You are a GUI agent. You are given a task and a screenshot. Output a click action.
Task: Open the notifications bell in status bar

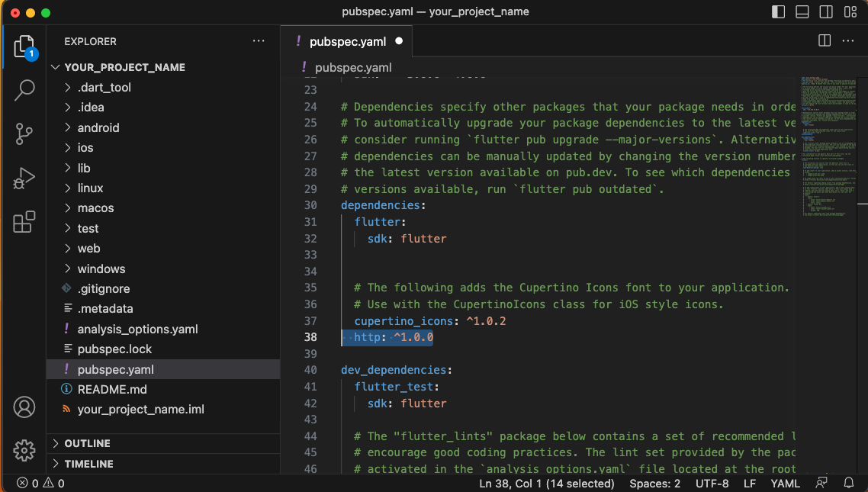pyautogui.click(x=848, y=483)
